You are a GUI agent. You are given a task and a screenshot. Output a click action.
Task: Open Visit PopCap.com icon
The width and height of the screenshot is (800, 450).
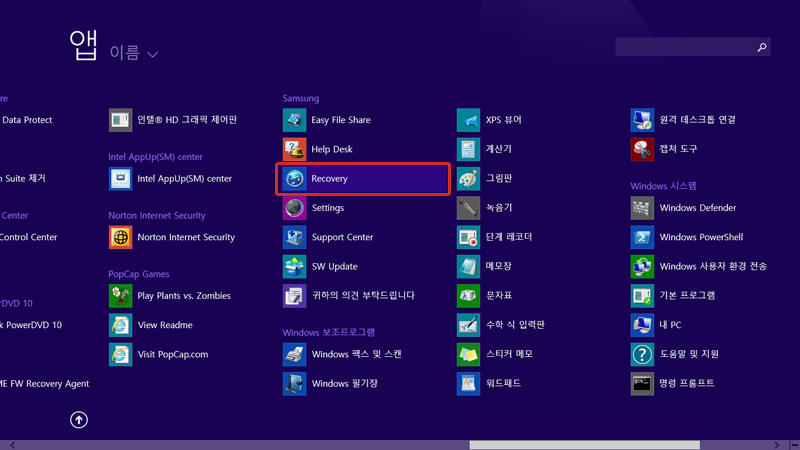pos(120,355)
